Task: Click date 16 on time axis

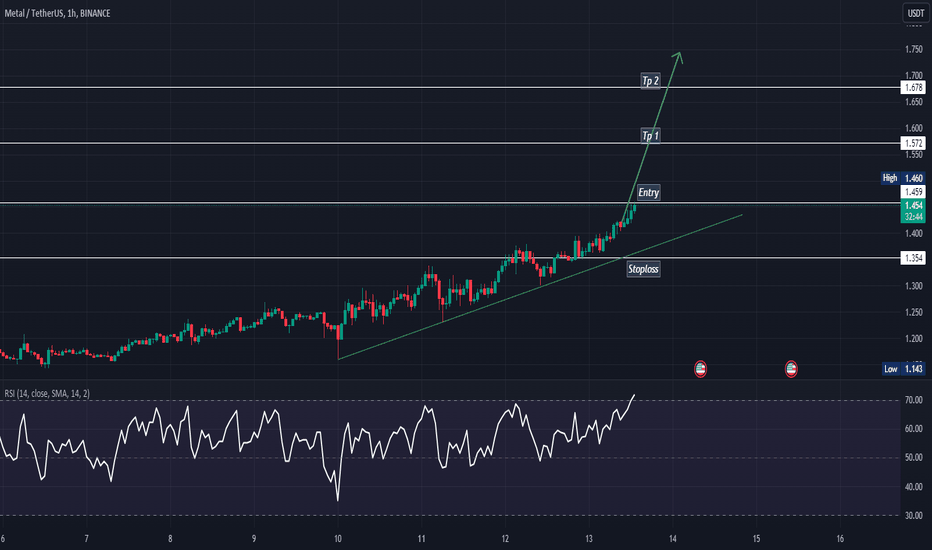Action: [840, 539]
